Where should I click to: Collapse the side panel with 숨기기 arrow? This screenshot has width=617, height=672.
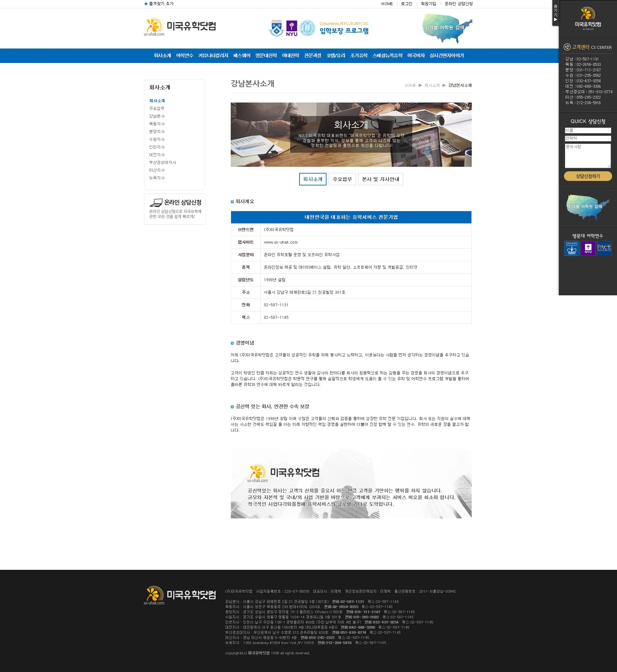556,13
